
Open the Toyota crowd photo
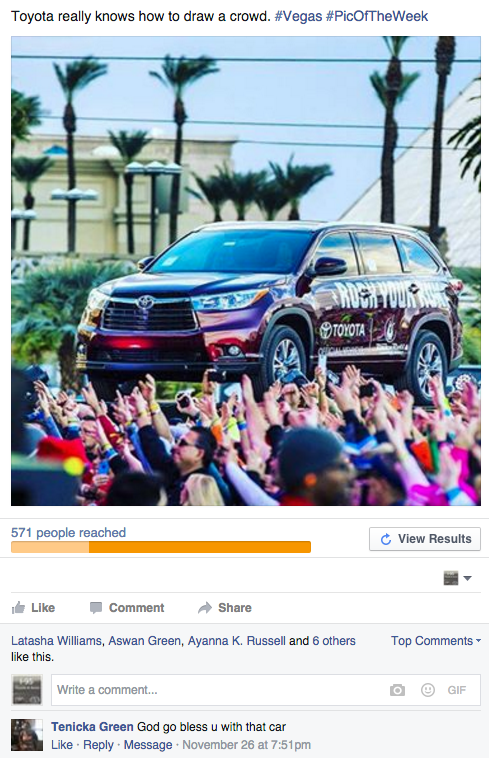(x=246, y=271)
